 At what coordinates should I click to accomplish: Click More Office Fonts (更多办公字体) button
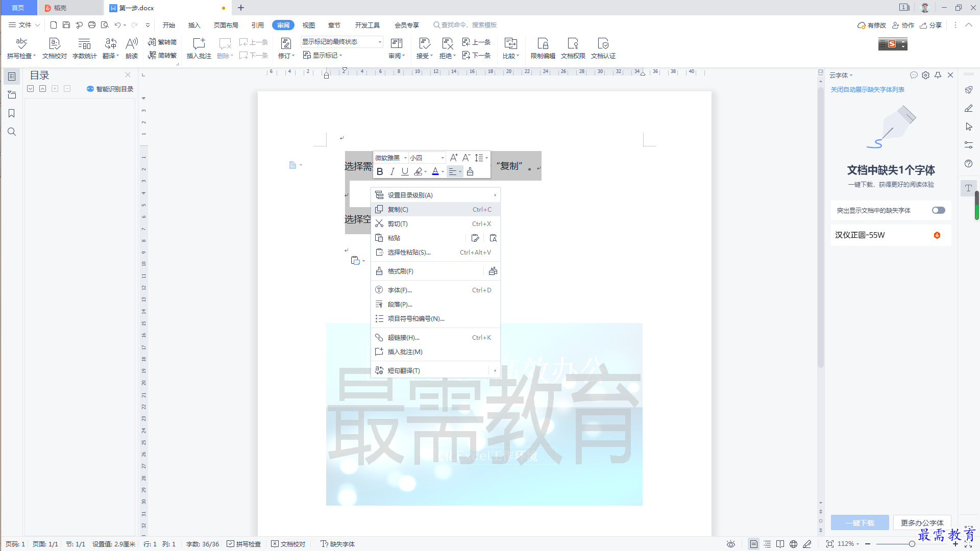pyautogui.click(x=922, y=522)
